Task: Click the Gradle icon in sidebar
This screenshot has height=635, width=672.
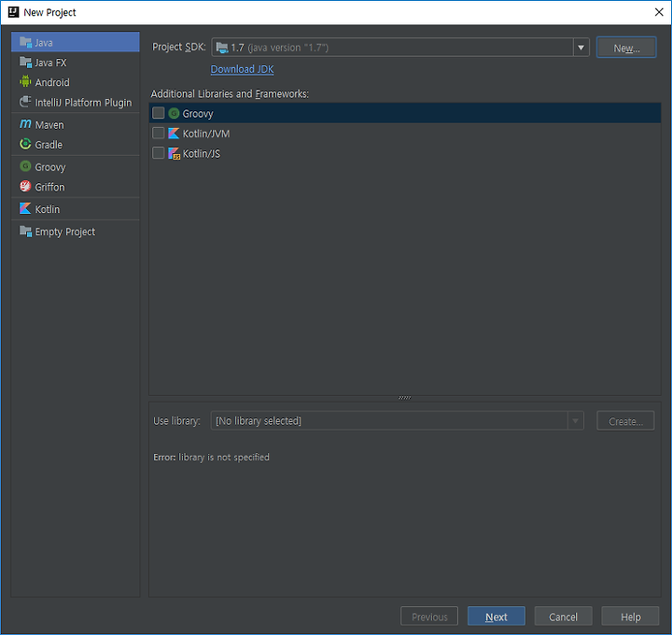Action: [x=25, y=144]
